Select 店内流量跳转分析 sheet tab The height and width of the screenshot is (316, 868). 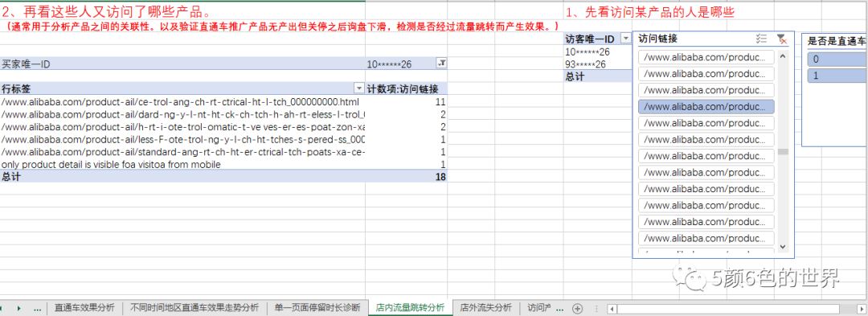pyautogui.click(x=410, y=308)
